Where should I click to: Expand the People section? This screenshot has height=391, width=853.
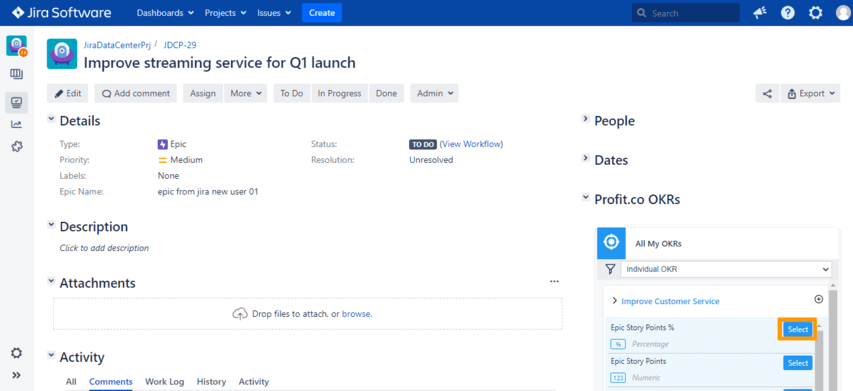pos(586,119)
